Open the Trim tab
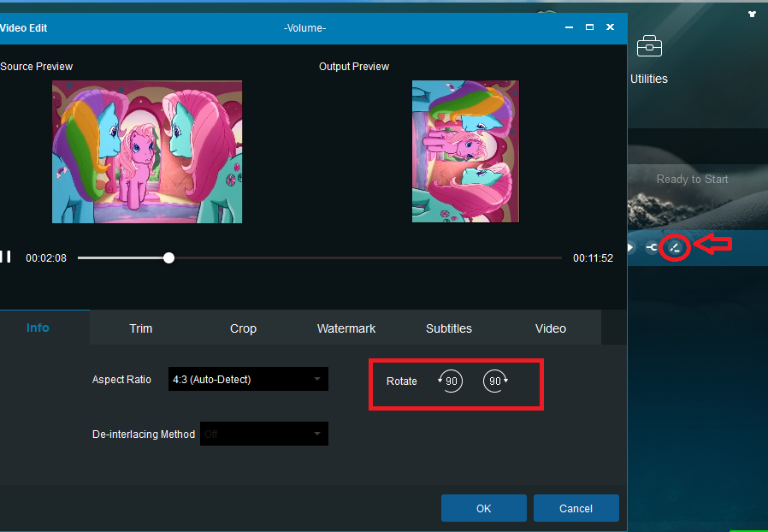Viewport: 768px width, 532px height. coord(141,328)
